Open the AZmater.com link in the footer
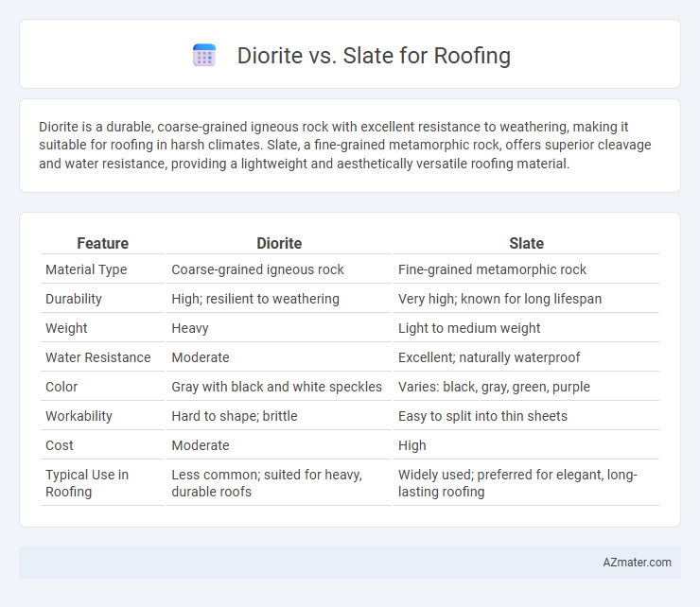The height and width of the screenshot is (607, 700). click(637, 563)
